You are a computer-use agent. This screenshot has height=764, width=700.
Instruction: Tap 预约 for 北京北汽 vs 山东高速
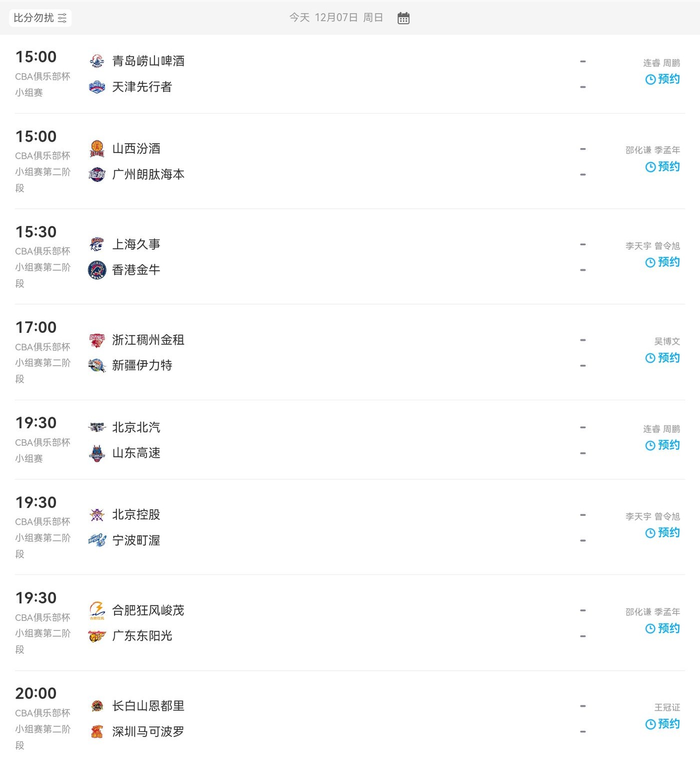coord(662,445)
